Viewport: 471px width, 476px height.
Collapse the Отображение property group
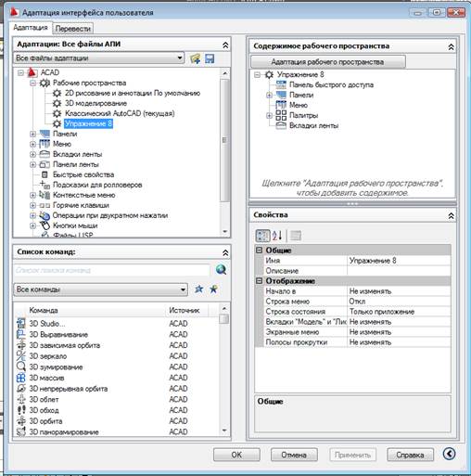pyautogui.click(x=260, y=281)
